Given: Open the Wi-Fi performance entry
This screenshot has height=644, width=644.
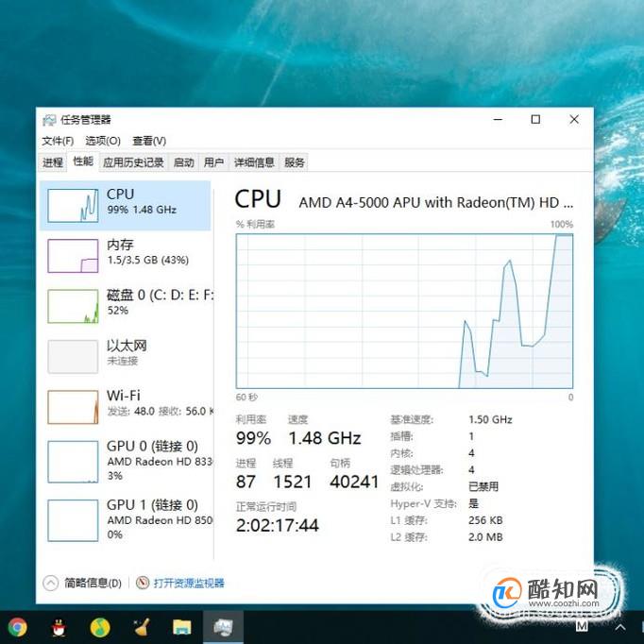Looking at the screenshot, I should pyautogui.click(x=126, y=407).
